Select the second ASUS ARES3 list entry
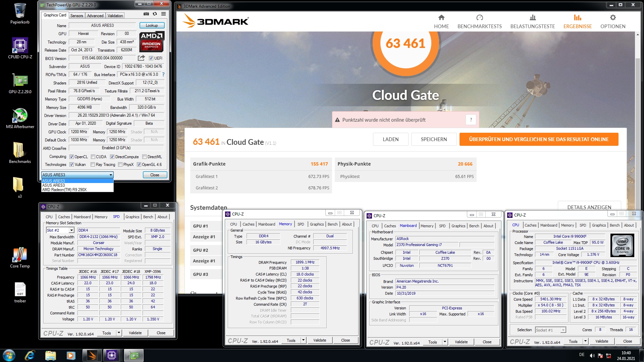The width and height of the screenshot is (644, 362). (x=77, y=185)
